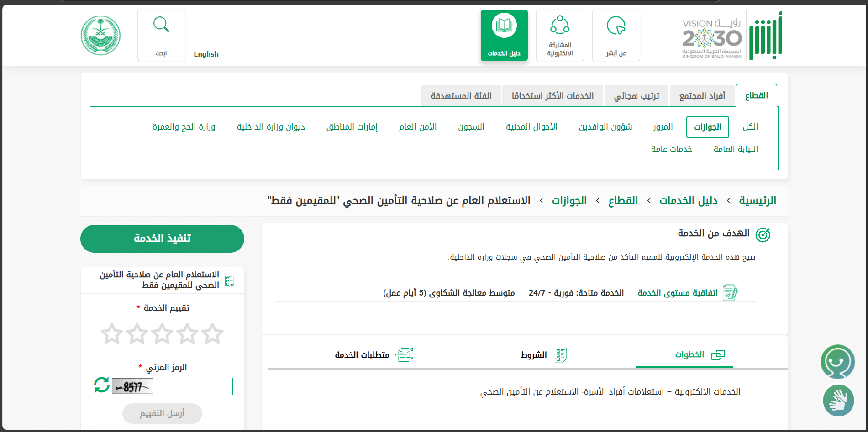This screenshot has width=868, height=432.
Task: Click the captcha image 8577
Action: (x=132, y=386)
